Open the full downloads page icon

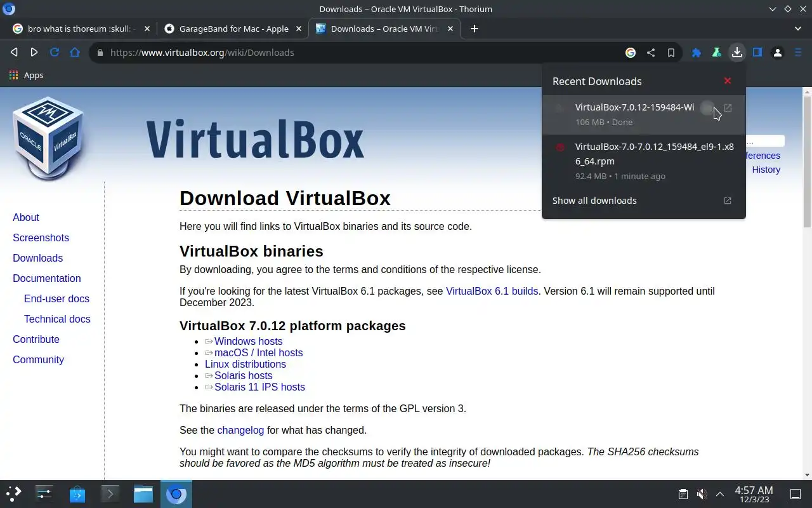(x=728, y=200)
